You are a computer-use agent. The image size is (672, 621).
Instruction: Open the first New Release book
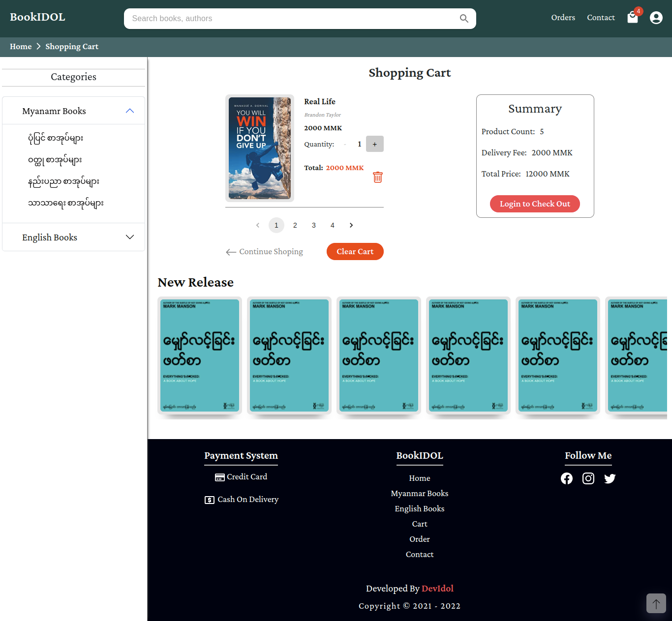(200, 355)
